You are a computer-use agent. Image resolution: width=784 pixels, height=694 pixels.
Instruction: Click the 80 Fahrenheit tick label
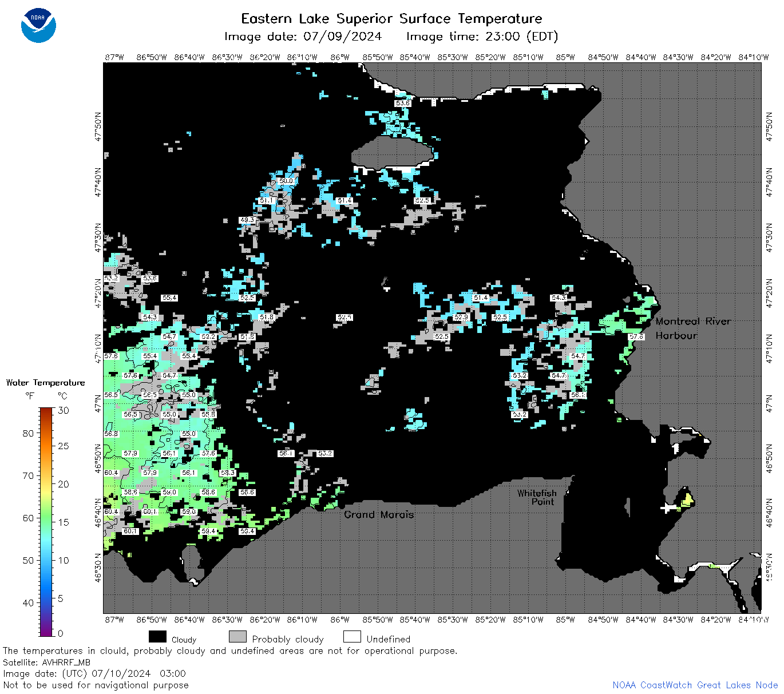click(28, 433)
